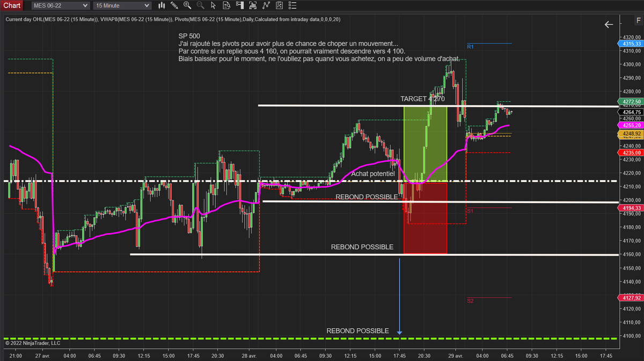Select the 'Achat potentiel' annotation text
This screenshot has height=361, width=644.
(373, 174)
